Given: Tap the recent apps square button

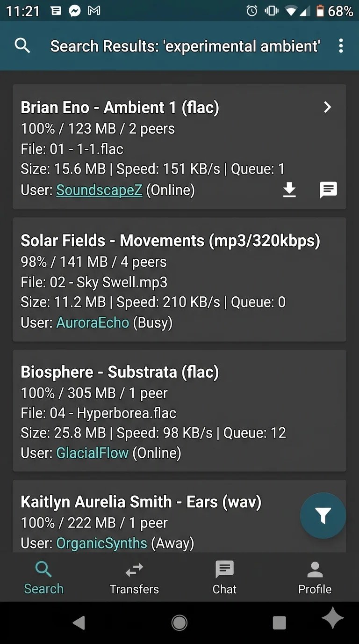Looking at the screenshot, I should (279, 622).
